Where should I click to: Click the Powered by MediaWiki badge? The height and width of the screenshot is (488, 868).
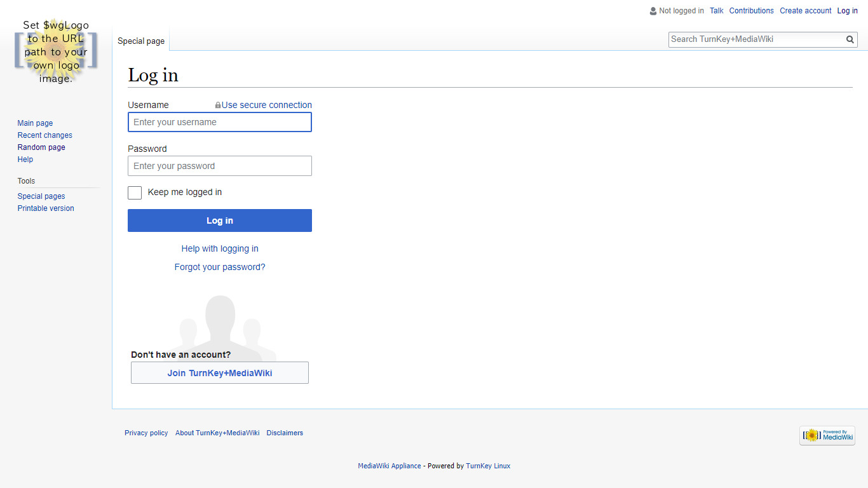click(827, 435)
